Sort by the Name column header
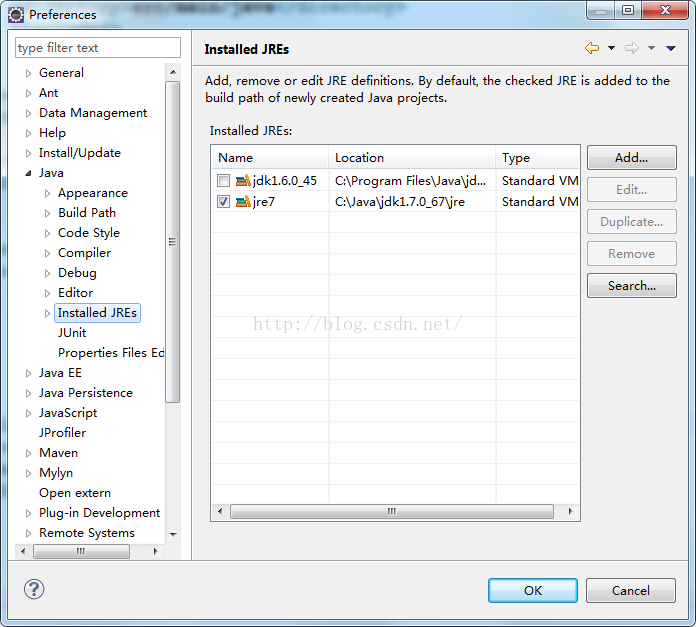 tap(270, 158)
